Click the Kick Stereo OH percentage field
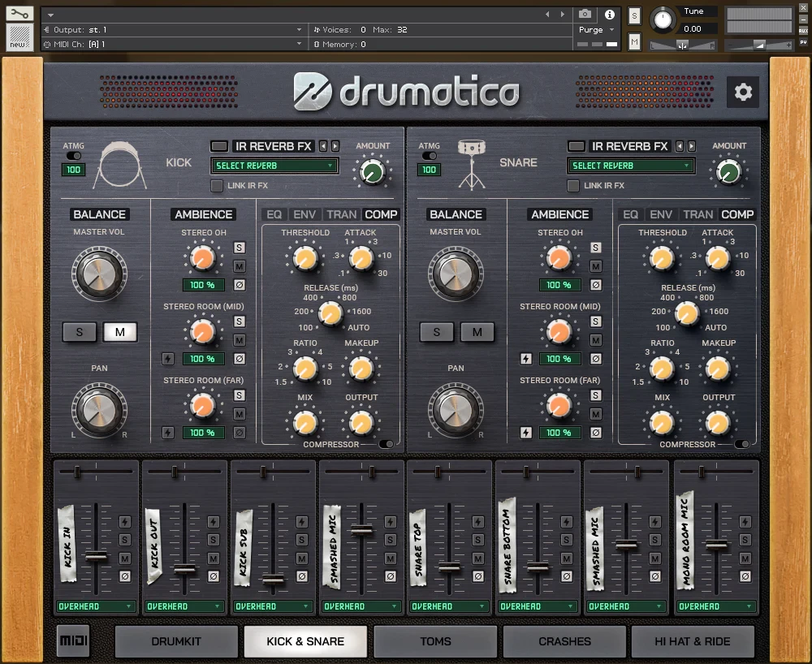Screen dimensions: 812x664 [202, 285]
